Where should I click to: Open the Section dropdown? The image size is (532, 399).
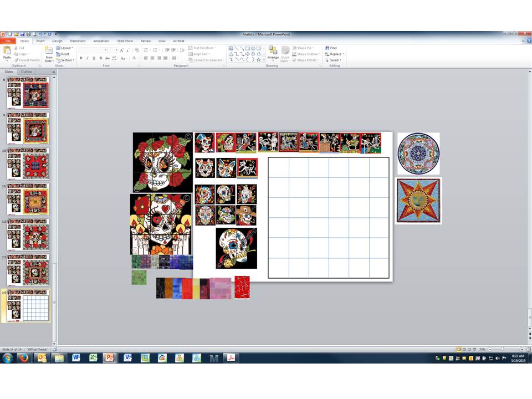(65, 60)
